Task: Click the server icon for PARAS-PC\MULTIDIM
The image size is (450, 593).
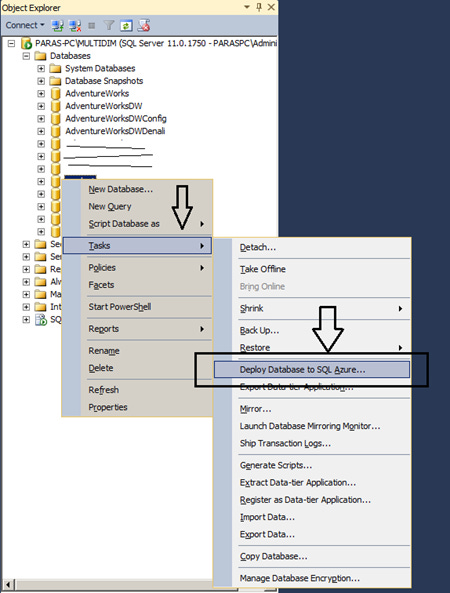Action: click(x=26, y=43)
